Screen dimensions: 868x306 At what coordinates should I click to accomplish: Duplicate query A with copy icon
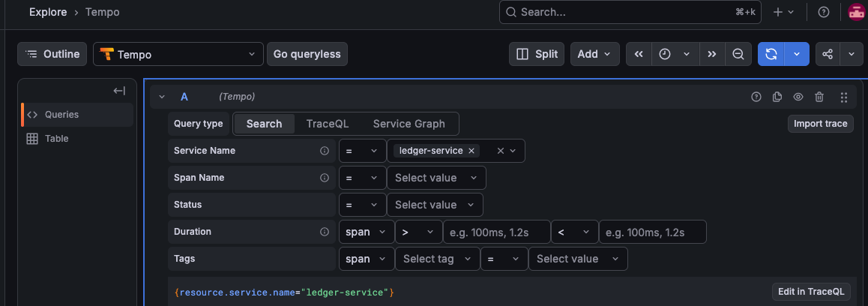point(777,97)
